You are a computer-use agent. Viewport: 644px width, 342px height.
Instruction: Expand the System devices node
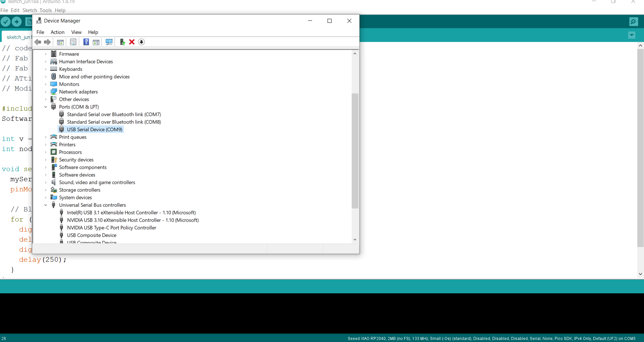click(x=46, y=197)
